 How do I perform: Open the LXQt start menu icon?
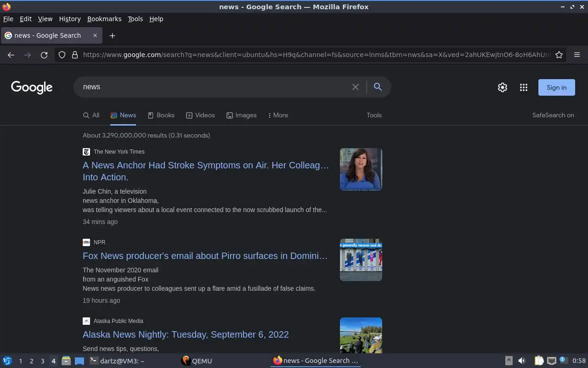(7, 361)
